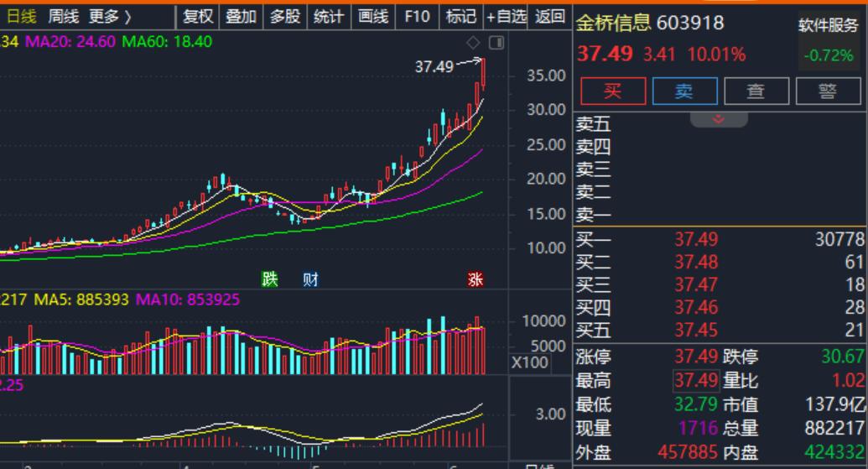Click the blue 卖 sell button
This screenshot has width=868, height=469.
684,91
